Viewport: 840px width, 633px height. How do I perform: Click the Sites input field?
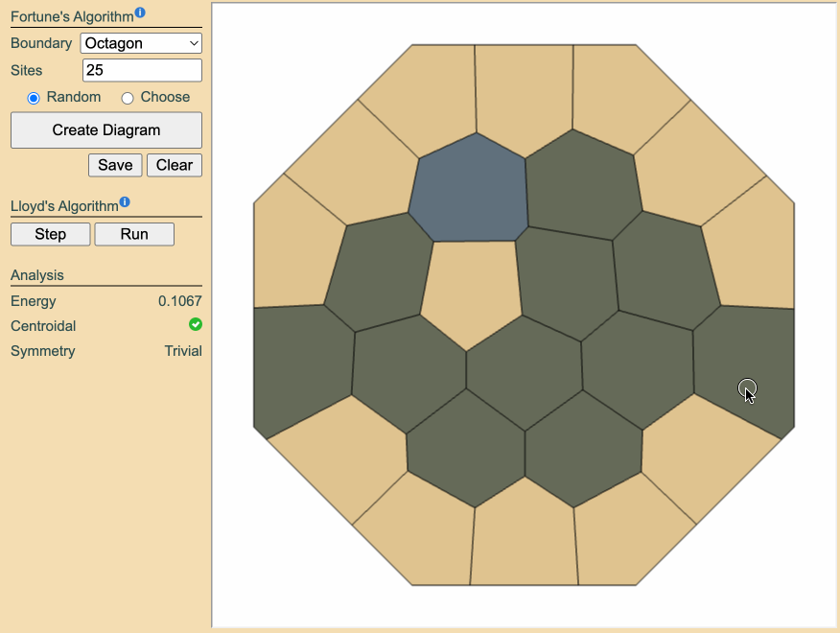pyautogui.click(x=142, y=70)
